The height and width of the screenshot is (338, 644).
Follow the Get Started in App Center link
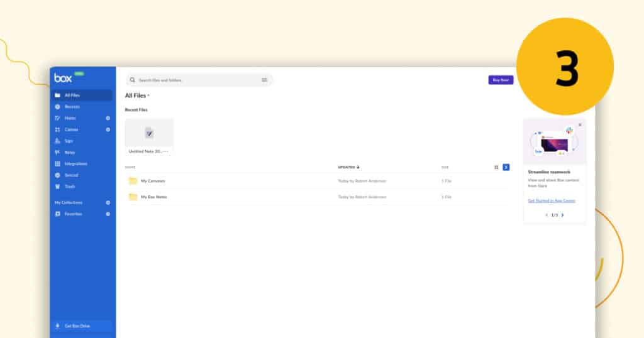pos(552,200)
